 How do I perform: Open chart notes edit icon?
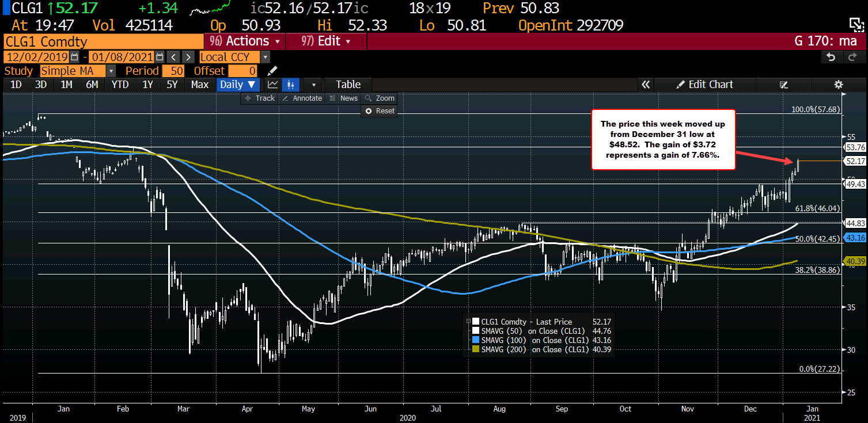pyautogui.click(x=783, y=85)
